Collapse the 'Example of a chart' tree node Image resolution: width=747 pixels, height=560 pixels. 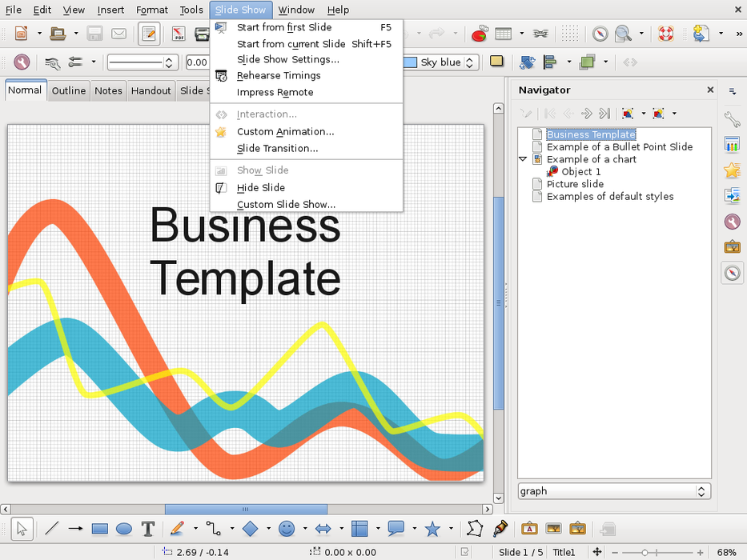pyautogui.click(x=524, y=159)
